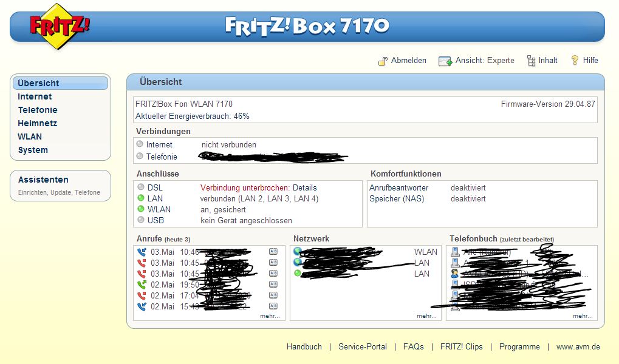Open the System menu section
Image resolution: width=619 pixels, height=364 pixels.
point(33,150)
